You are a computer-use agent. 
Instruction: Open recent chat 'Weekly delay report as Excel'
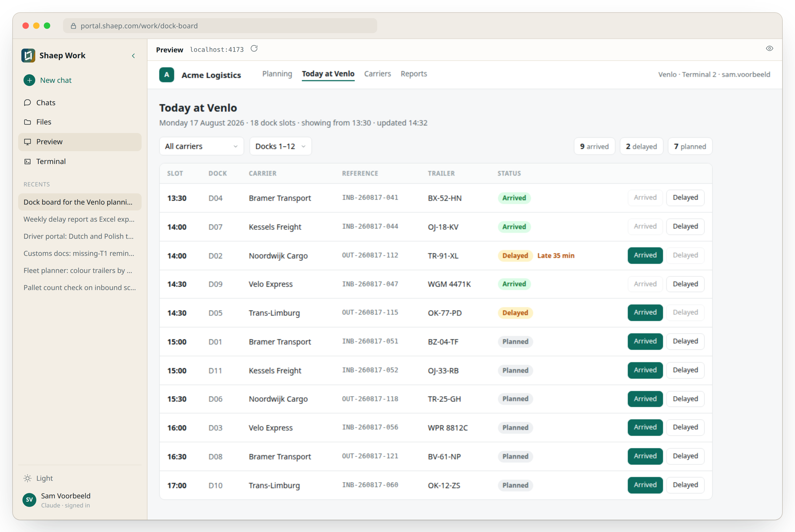(x=80, y=219)
